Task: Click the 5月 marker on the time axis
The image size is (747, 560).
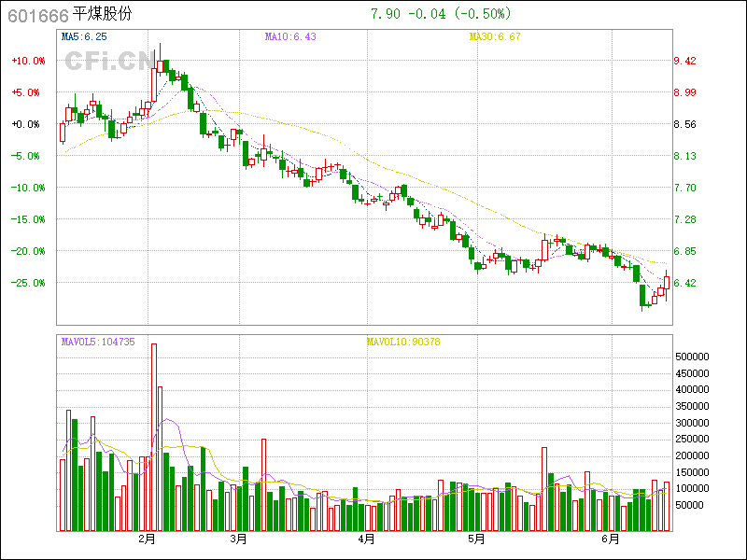Action: (x=476, y=539)
